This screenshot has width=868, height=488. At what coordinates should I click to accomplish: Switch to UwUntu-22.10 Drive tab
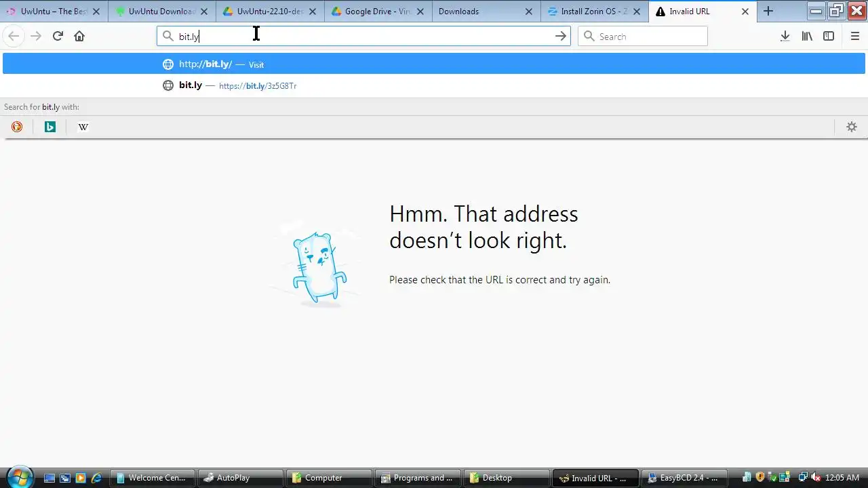click(x=270, y=12)
